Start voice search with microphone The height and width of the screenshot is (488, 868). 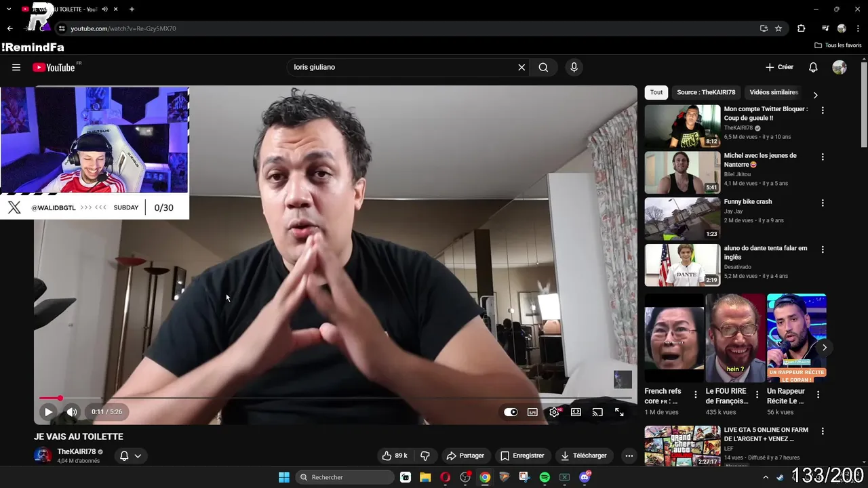point(574,67)
